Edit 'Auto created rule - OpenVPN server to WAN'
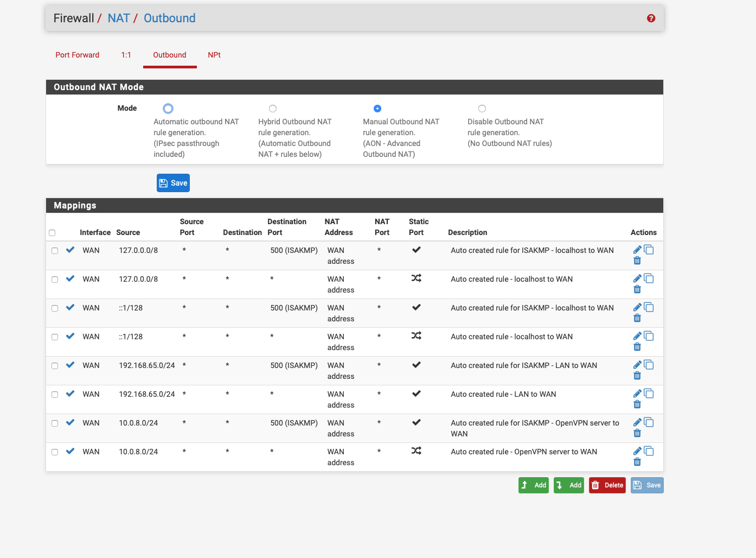This screenshot has height=558, width=756. (x=637, y=451)
